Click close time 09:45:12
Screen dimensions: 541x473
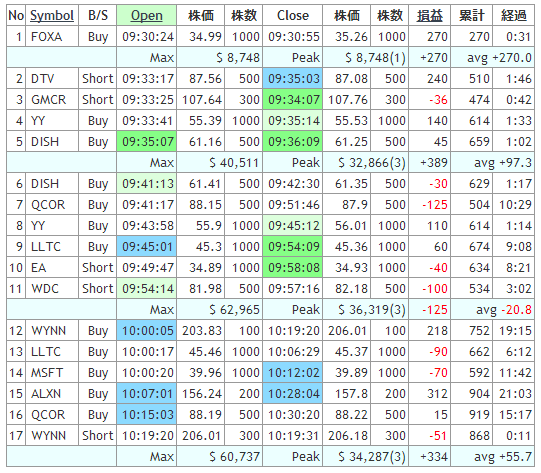(x=294, y=226)
